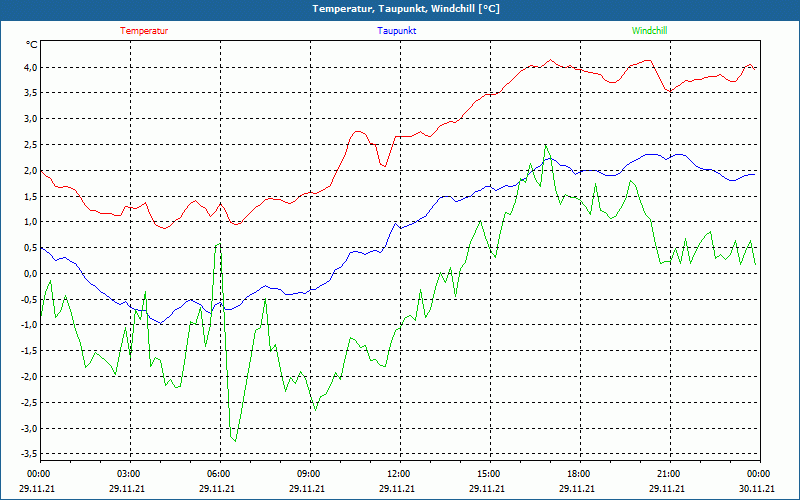Click the '1,0' positive y-axis value

click(31, 222)
